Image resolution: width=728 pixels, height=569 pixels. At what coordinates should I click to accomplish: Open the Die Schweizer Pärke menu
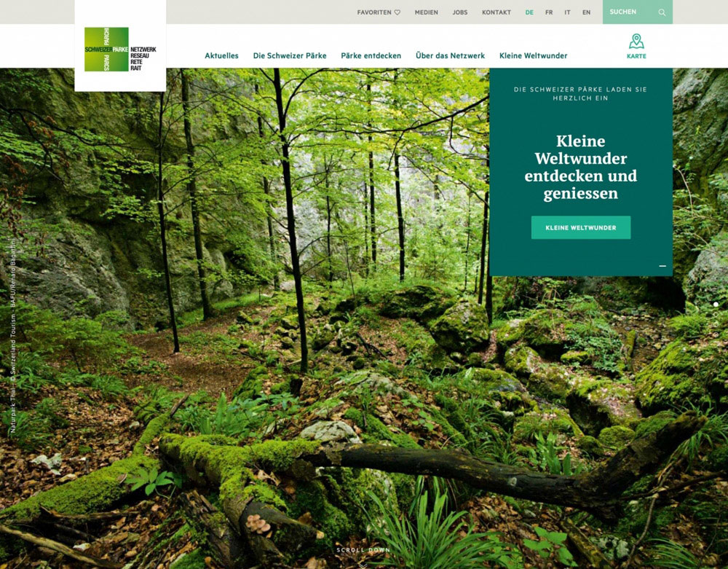[290, 55]
